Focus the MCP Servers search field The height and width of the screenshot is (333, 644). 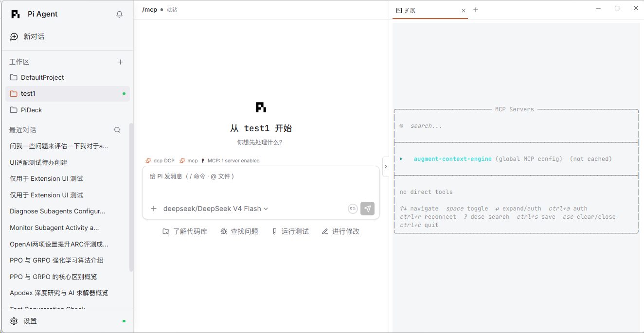[x=516, y=126]
